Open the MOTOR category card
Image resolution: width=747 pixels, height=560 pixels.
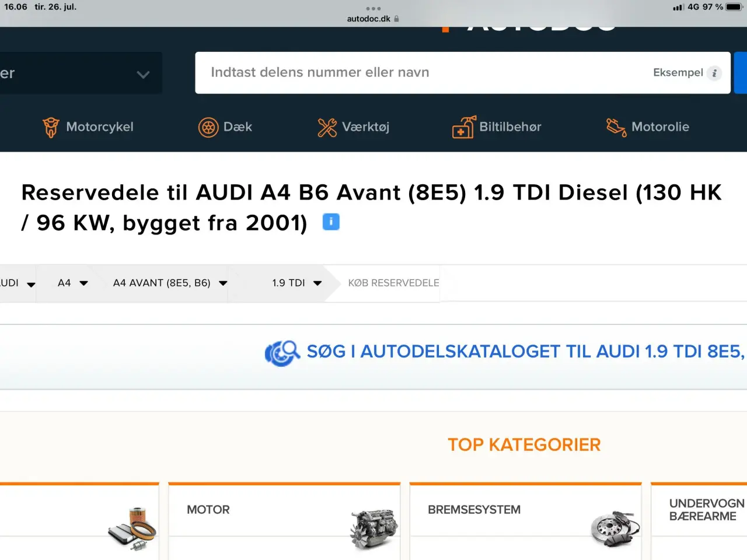(x=284, y=522)
